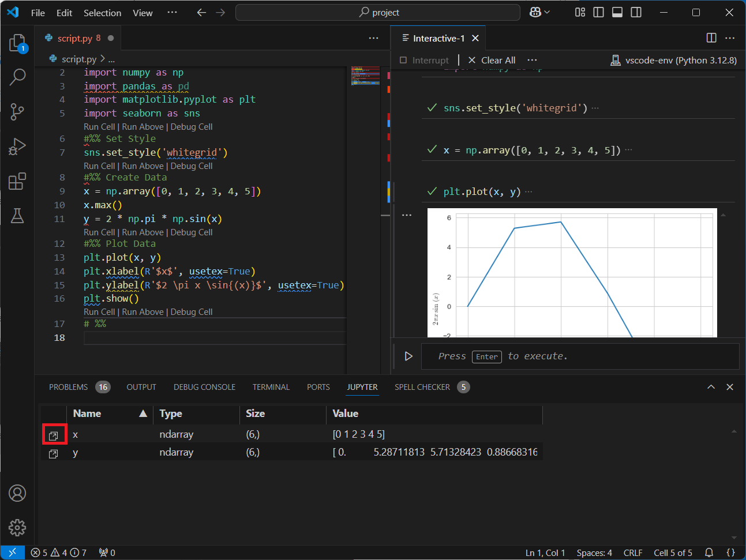Open more actions for script.py editor group

point(374,38)
